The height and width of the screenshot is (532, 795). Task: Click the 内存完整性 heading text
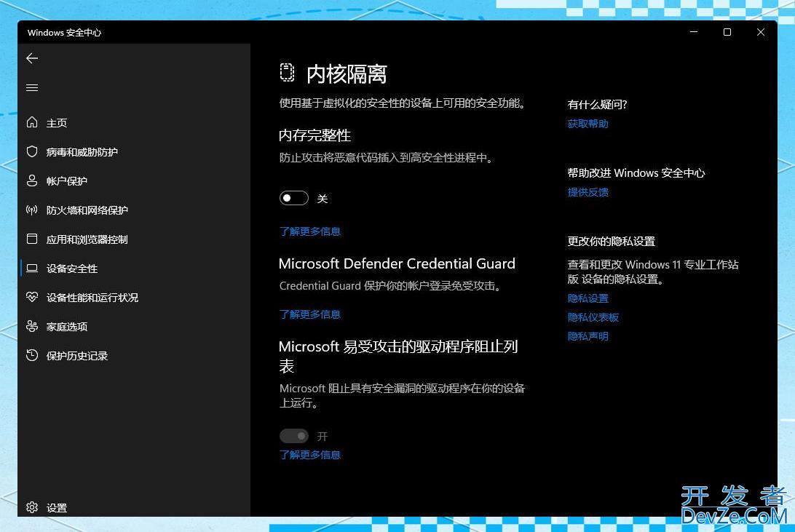(x=315, y=135)
